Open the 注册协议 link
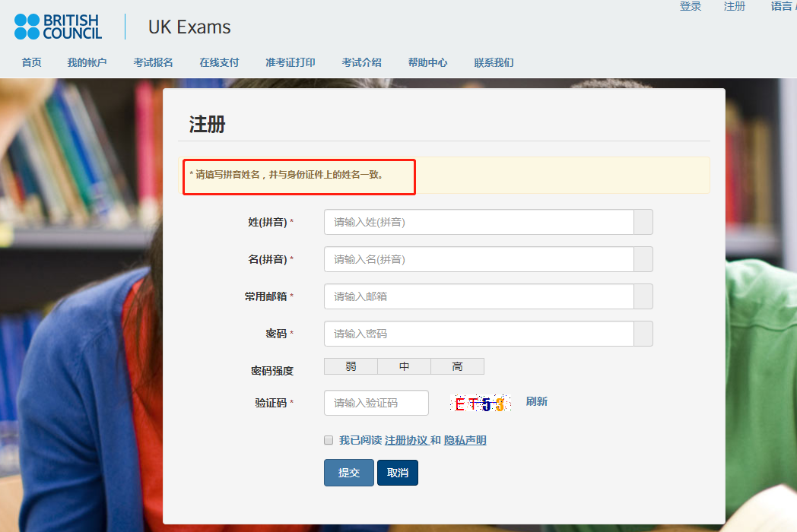Image resolution: width=797 pixels, height=532 pixels. (x=406, y=441)
